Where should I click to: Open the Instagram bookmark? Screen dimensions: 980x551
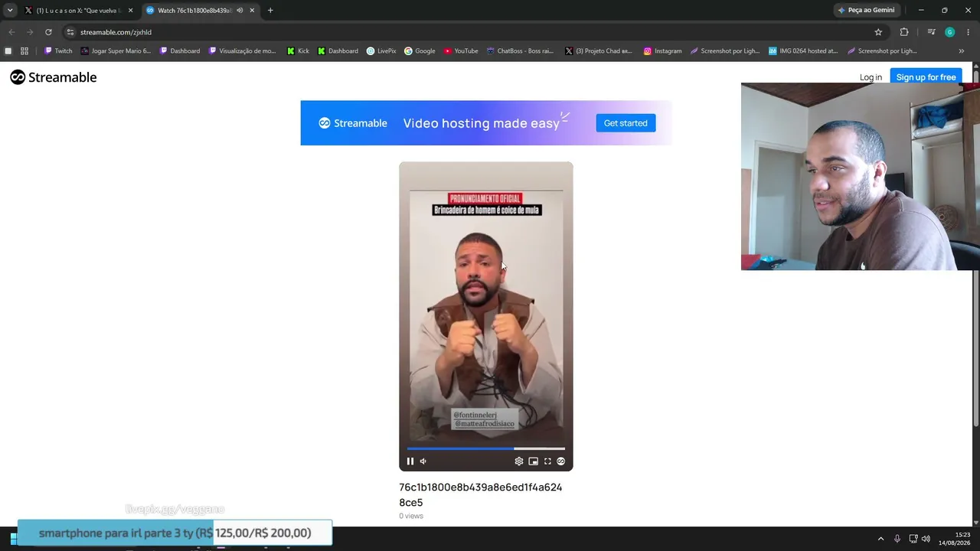coord(663,51)
